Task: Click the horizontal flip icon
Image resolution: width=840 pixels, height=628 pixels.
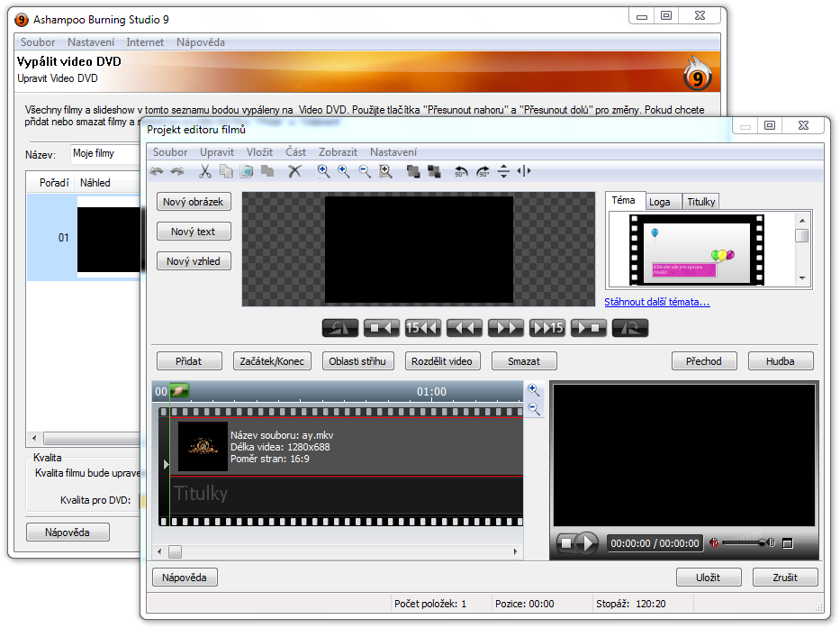Action: pos(524,171)
